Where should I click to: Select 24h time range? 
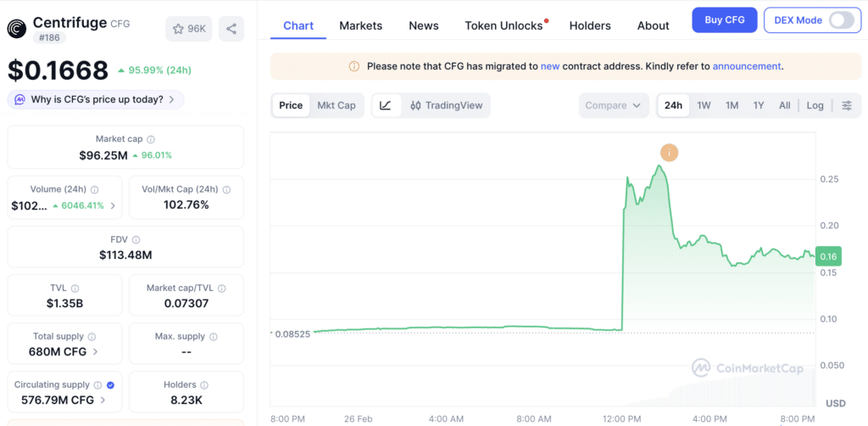[x=673, y=105]
